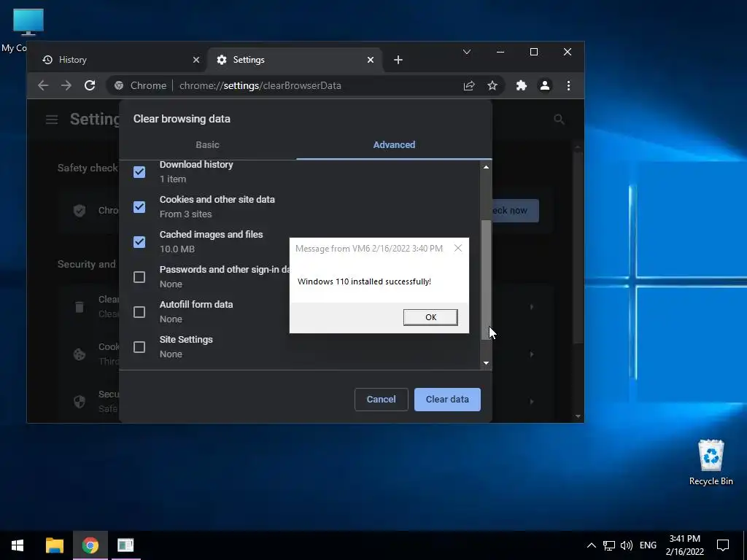
Task: Open the Chrome three-dot menu
Action: 568,86
